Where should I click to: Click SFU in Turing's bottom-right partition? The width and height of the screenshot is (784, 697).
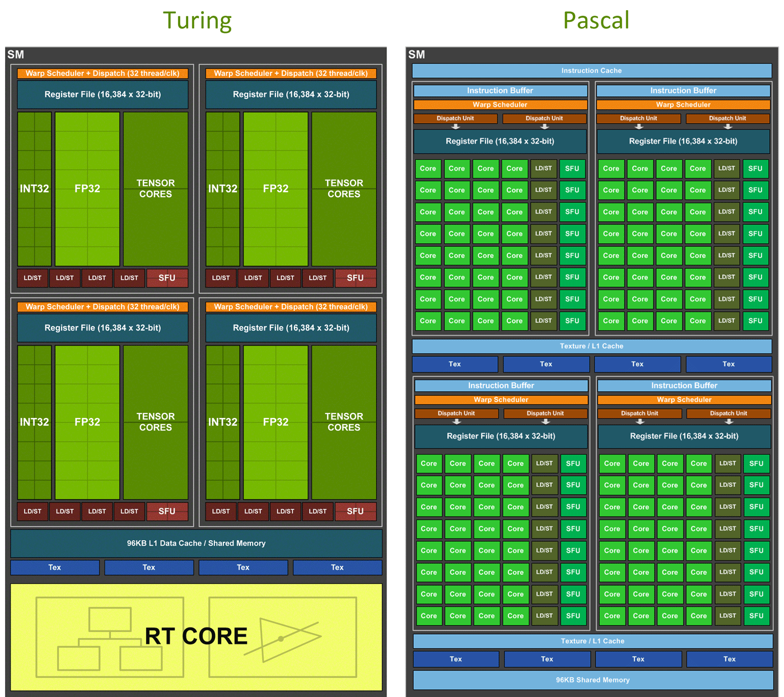[356, 511]
